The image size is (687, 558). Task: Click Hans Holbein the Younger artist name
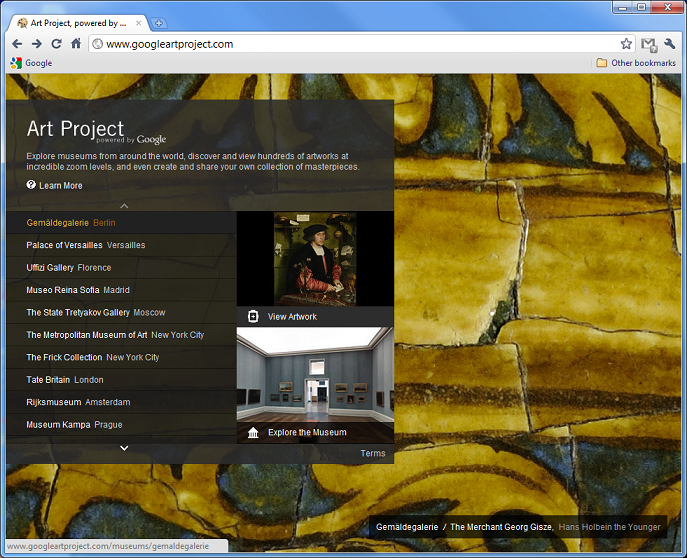[609, 527]
